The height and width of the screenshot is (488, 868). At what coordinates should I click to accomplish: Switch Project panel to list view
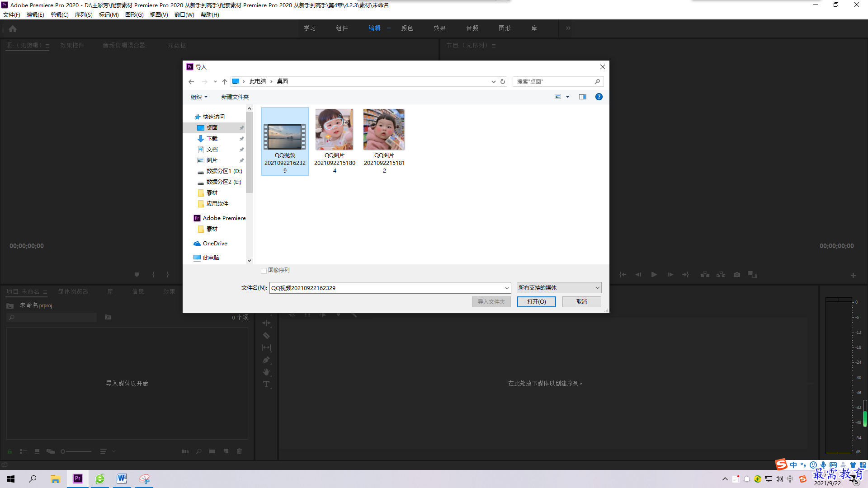(24, 451)
